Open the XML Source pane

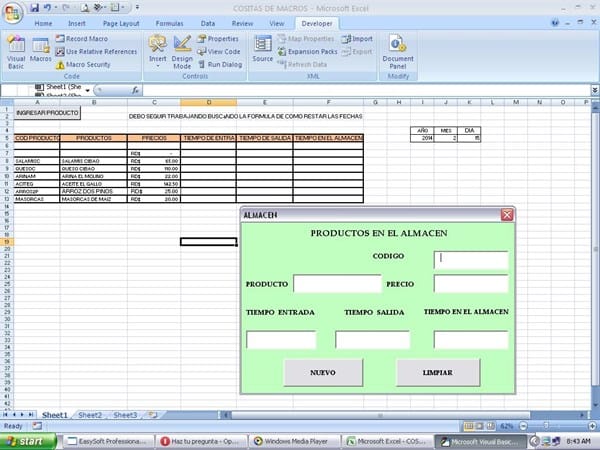[262, 49]
